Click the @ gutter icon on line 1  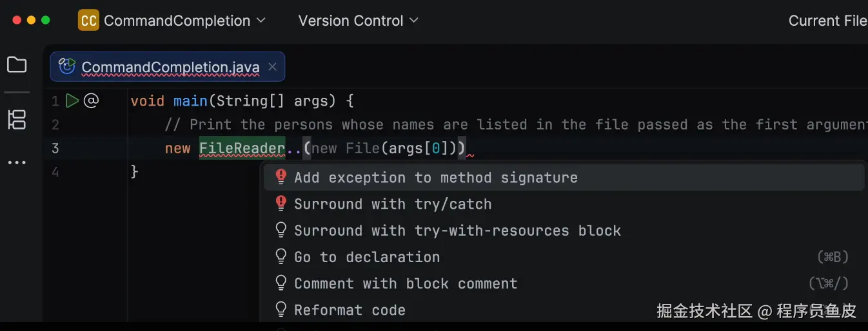point(91,101)
